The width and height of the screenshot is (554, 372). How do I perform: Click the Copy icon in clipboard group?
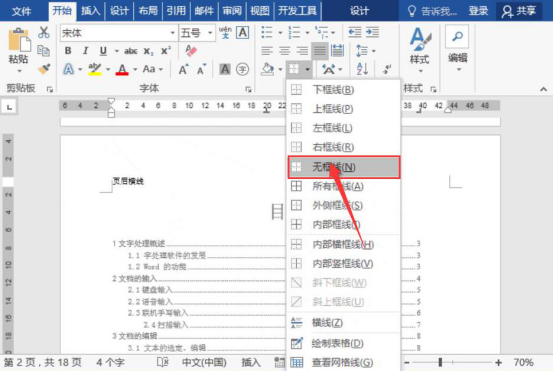click(x=43, y=51)
